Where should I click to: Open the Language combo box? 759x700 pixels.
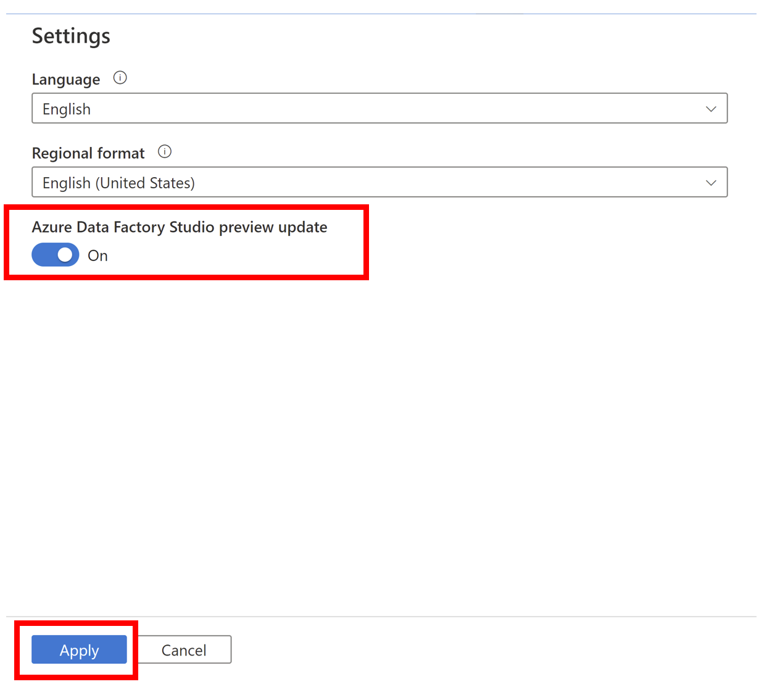point(379,109)
